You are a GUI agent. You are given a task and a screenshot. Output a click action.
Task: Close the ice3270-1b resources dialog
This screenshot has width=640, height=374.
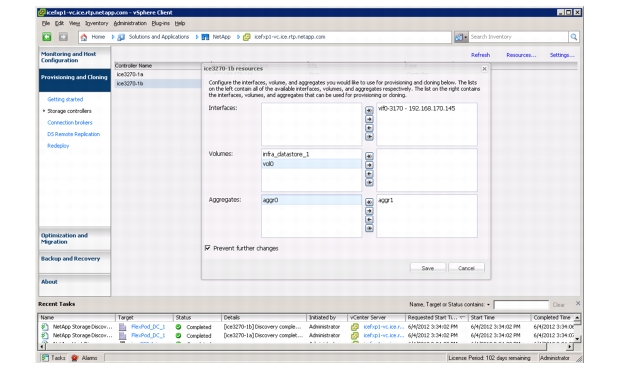click(x=484, y=69)
